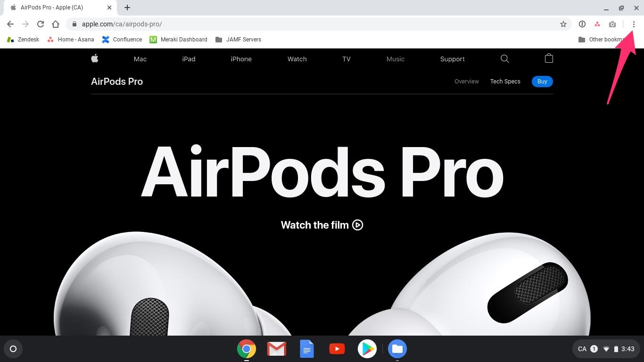Open the iPad section in Apple nav
Image resolution: width=644 pixels, height=362 pixels.
tap(189, 59)
